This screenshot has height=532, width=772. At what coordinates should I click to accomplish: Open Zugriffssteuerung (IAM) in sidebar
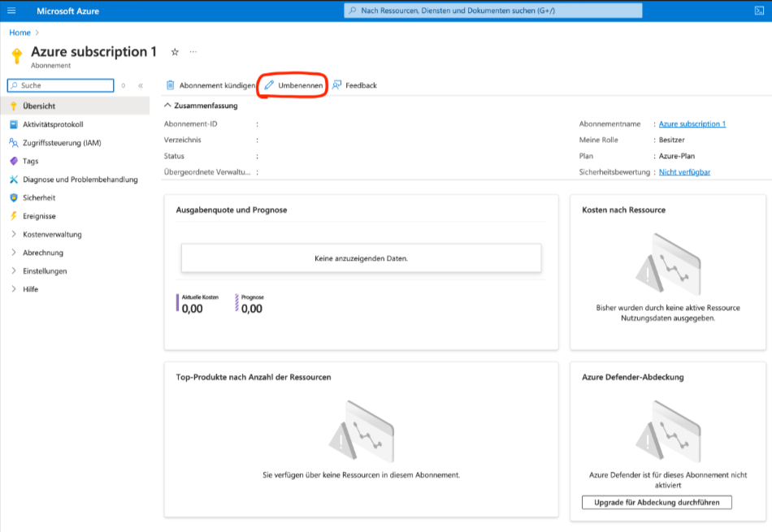(62, 143)
